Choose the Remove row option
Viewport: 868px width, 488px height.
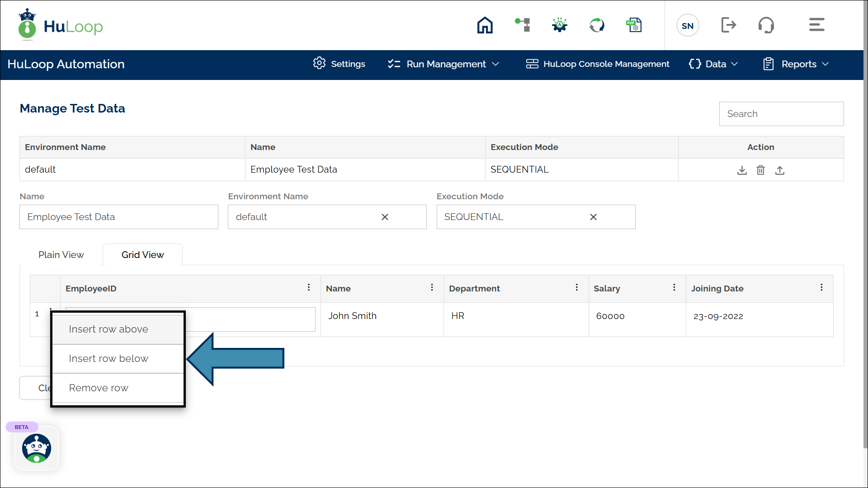(x=99, y=388)
